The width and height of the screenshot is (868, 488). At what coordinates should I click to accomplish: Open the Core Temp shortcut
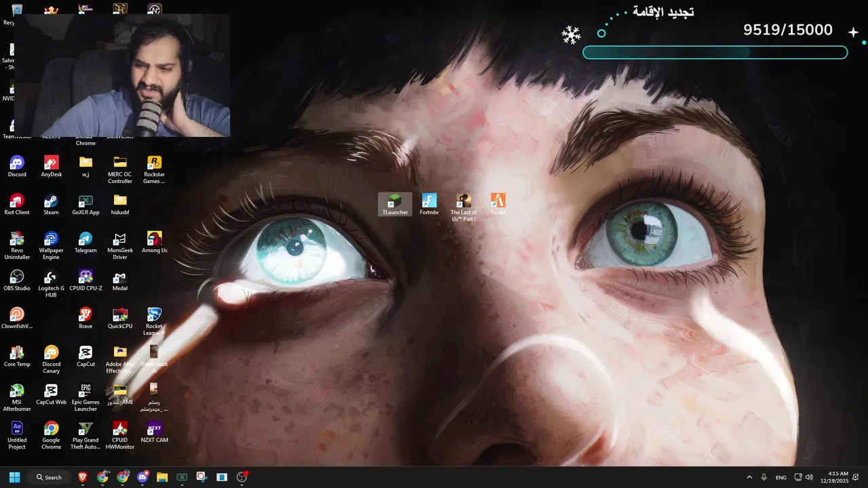[17, 357]
